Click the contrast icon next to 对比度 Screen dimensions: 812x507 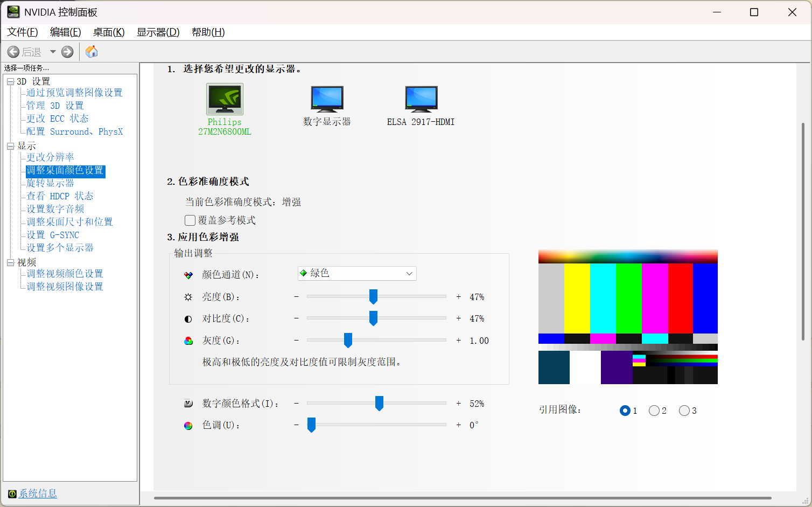point(188,318)
